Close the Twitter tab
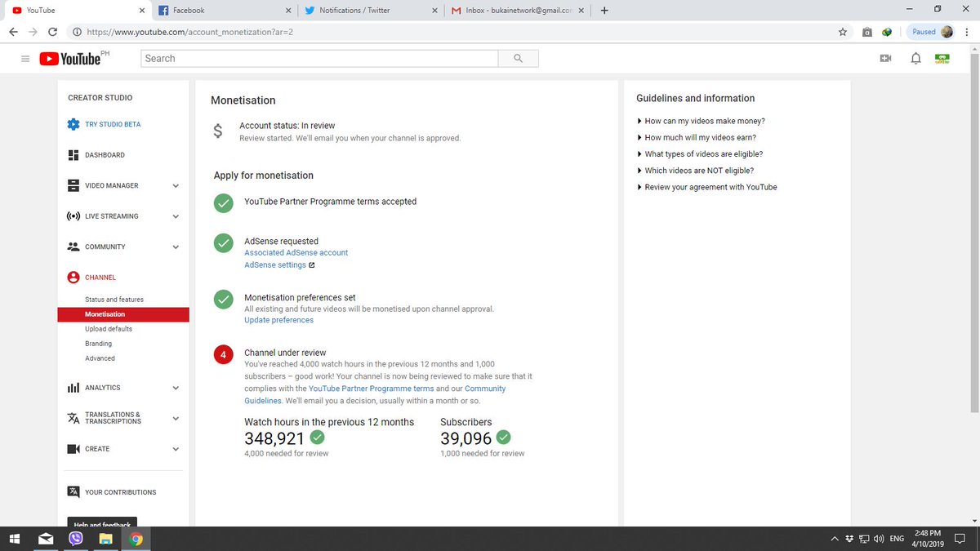980x551 pixels. tap(434, 11)
